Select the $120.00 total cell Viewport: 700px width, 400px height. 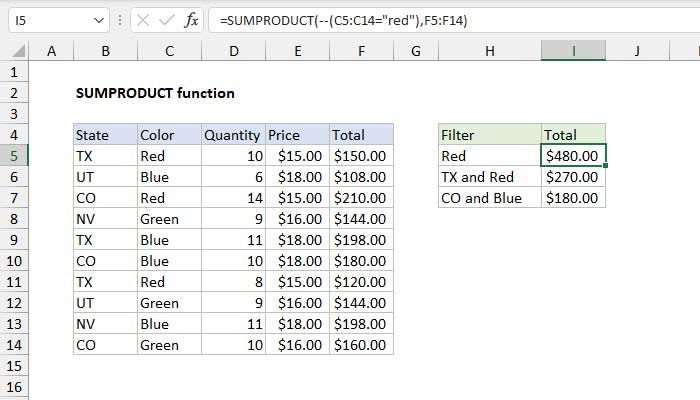[x=361, y=282]
